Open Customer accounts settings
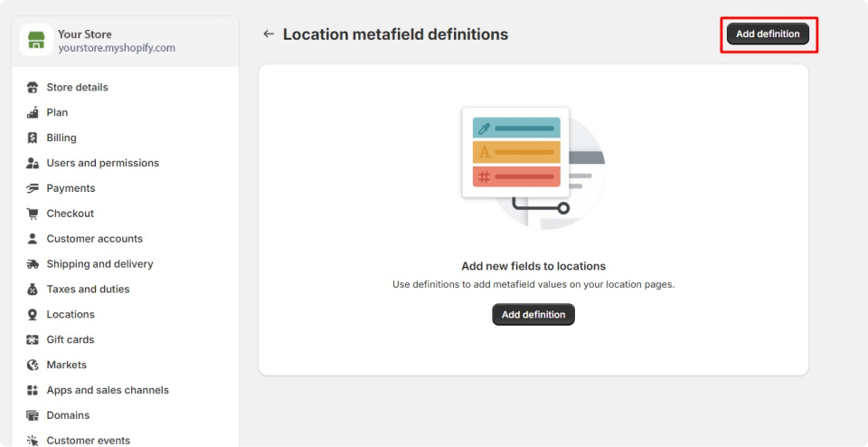 pyautogui.click(x=94, y=239)
